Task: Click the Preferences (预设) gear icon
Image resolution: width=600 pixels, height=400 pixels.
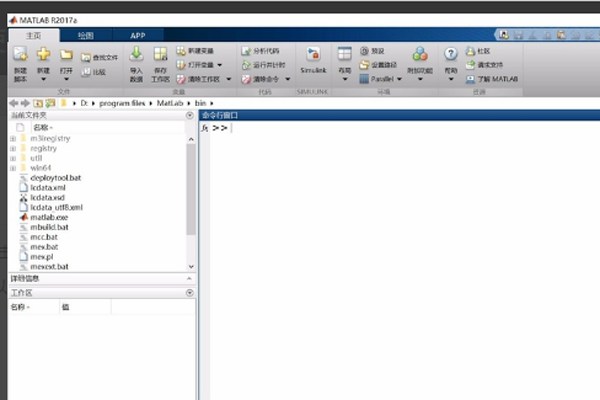Action: [x=365, y=50]
